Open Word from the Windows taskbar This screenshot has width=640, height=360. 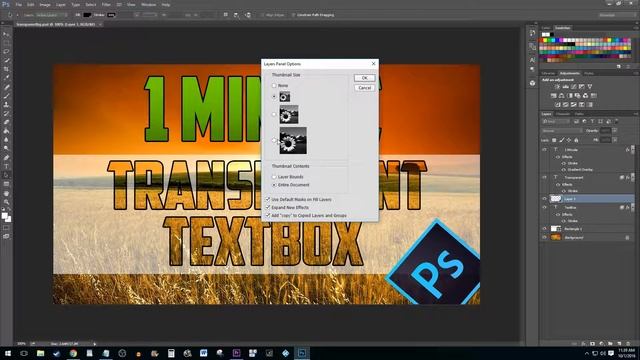point(204,353)
